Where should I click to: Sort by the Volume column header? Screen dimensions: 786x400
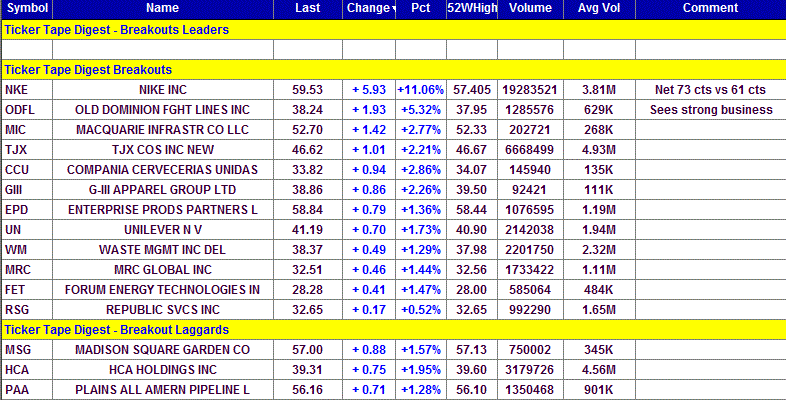pos(530,9)
